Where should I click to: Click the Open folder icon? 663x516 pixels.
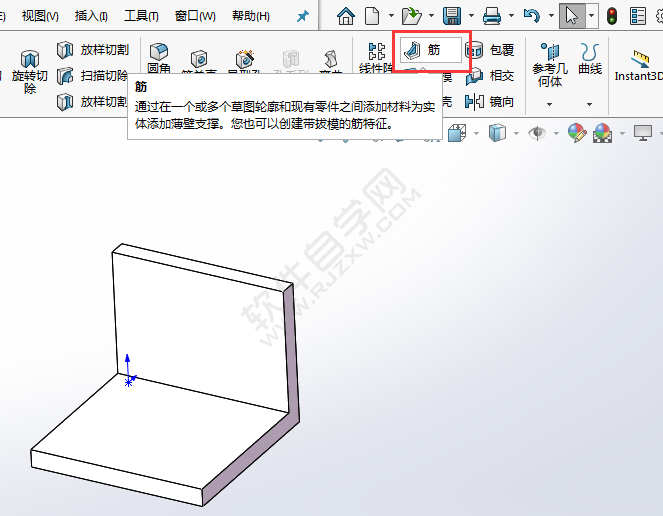point(411,16)
